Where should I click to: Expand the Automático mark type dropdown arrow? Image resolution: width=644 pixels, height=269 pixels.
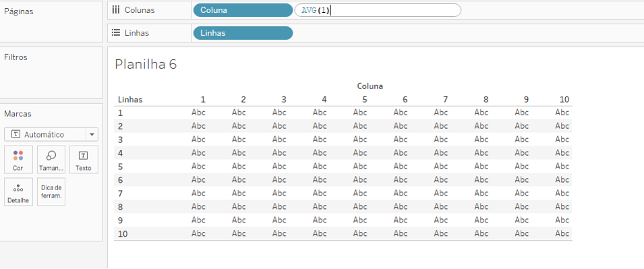coord(92,135)
